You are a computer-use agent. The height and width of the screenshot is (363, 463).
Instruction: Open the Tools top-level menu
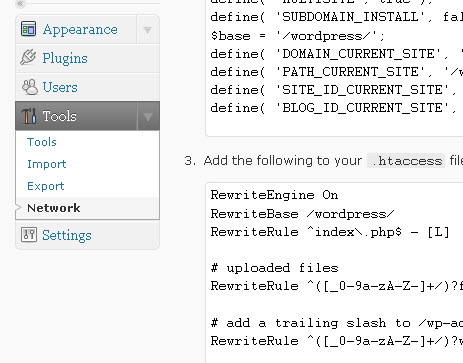tap(60, 116)
